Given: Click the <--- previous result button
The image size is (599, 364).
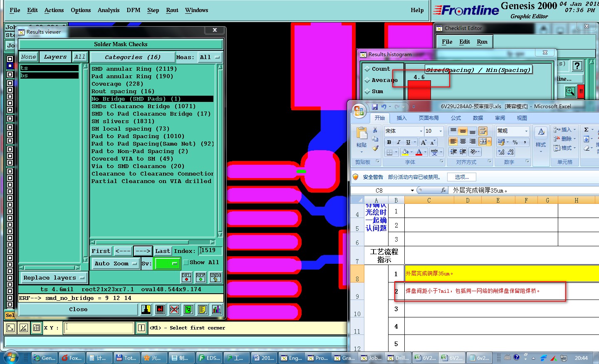Looking at the screenshot, I should [x=123, y=251].
